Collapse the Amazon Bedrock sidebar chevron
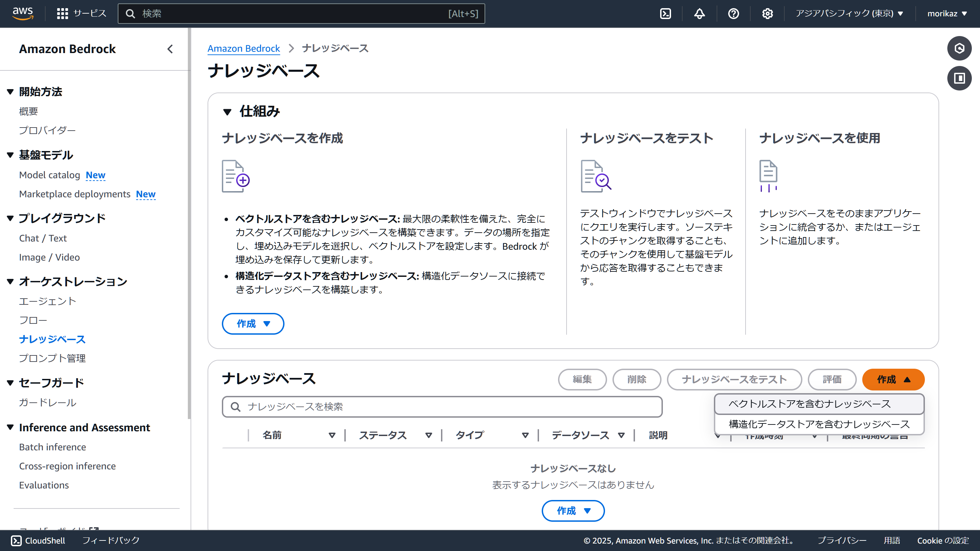 click(170, 49)
